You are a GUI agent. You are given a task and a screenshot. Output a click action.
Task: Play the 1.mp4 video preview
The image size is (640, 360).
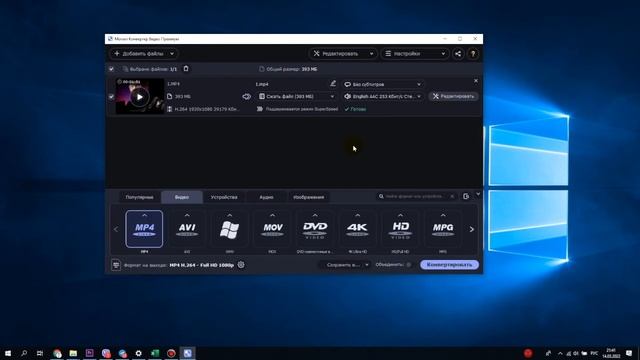(x=140, y=97)
